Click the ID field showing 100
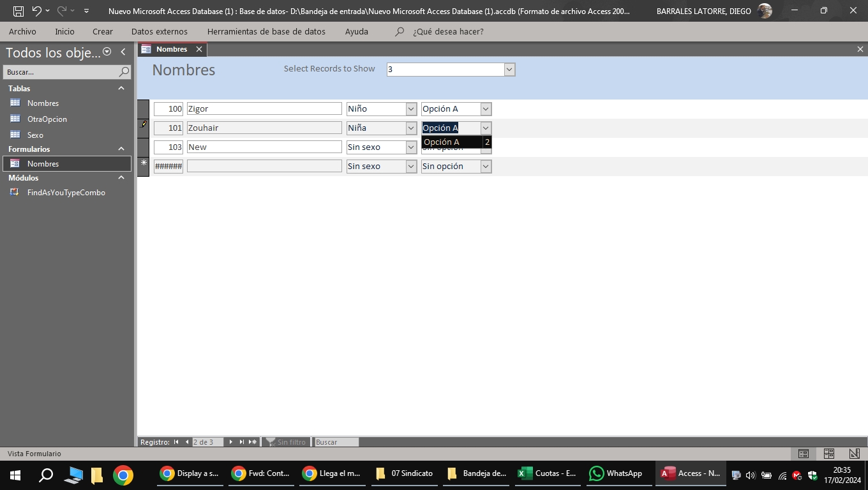Image resolution: width=868 pixels, height=490 pixels. (x=168, y=108)
